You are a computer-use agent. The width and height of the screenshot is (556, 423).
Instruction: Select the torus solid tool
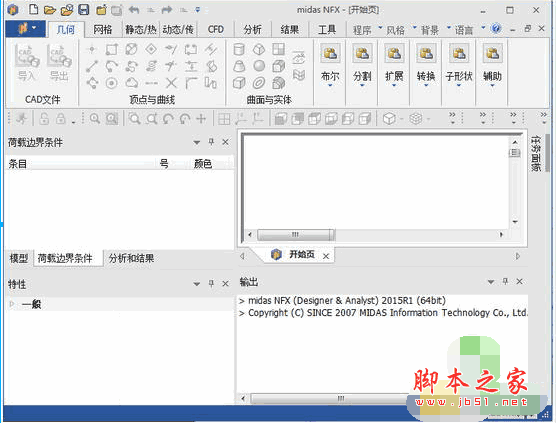tap(259, 83)
